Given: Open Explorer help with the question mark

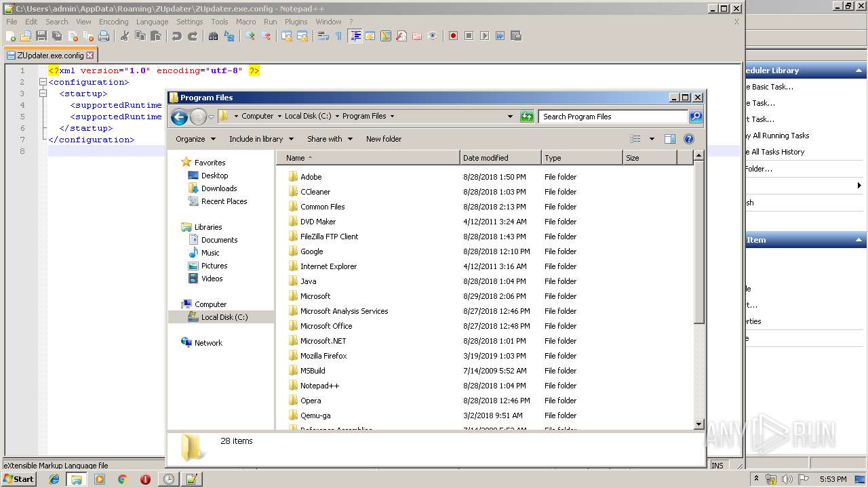Looking at the screenshot, I should click(x=689, y=139).
